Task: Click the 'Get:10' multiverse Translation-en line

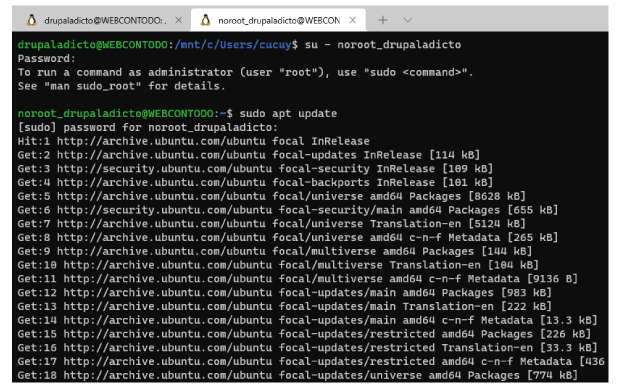Action: click(x=278, y=265)
